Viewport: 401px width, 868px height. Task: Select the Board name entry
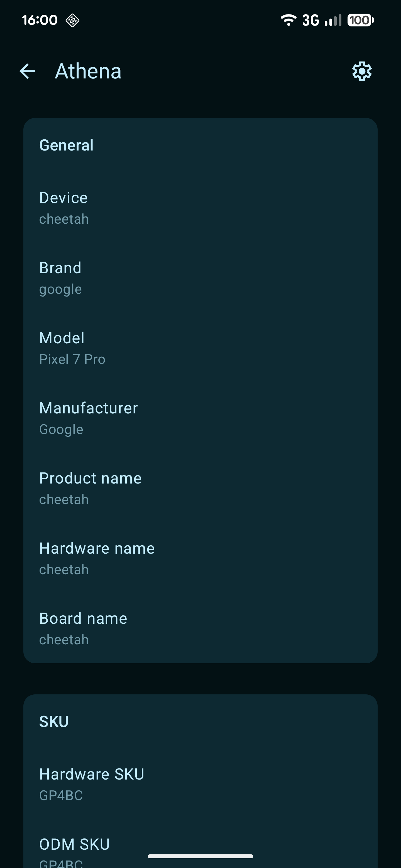tap(200, 628)
